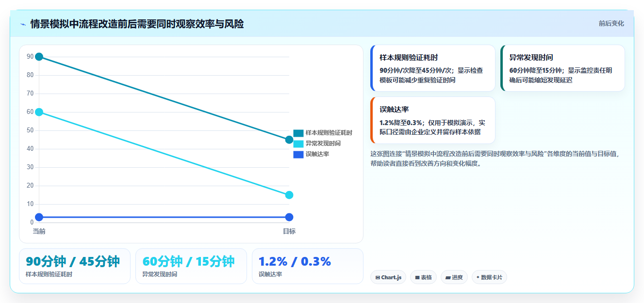Image resolution: width=644 pixels, height=303 pixels.
Task: Click the 当前 x-axis label
Action: [x=39, y=231]
